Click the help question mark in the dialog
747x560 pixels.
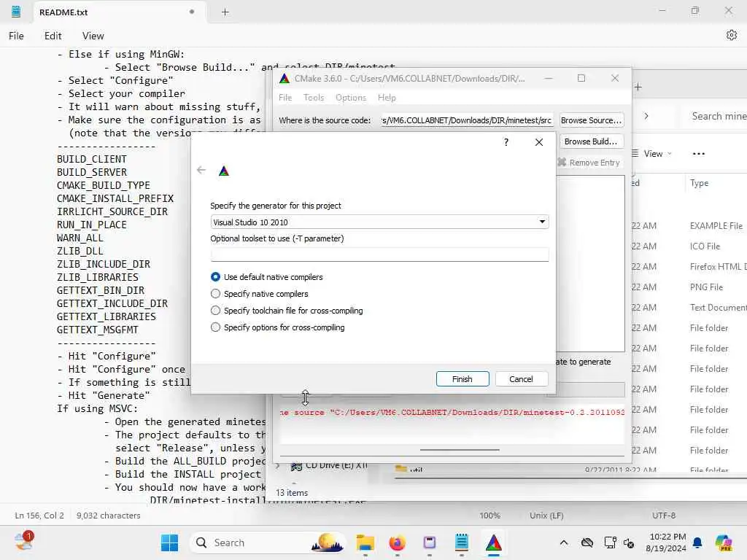click(506, 142)
